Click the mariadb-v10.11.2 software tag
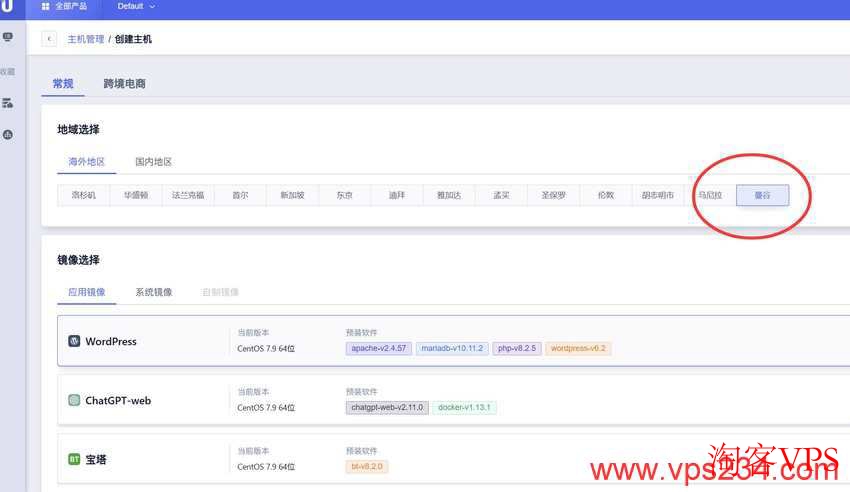 pos(452,348)
